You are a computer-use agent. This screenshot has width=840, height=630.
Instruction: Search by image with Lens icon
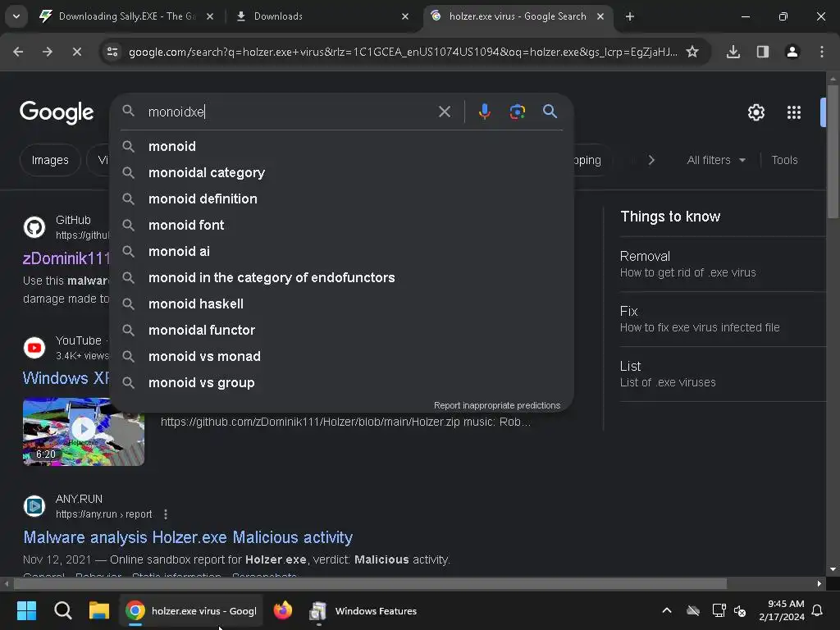point(518,112)
